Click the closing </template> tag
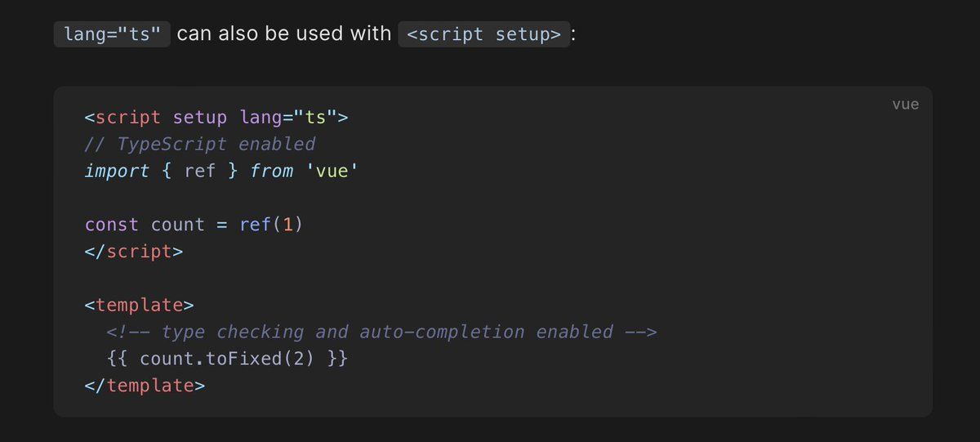This screenshot has height=442, width=980. pyautogui.click(x=145, y=385)
